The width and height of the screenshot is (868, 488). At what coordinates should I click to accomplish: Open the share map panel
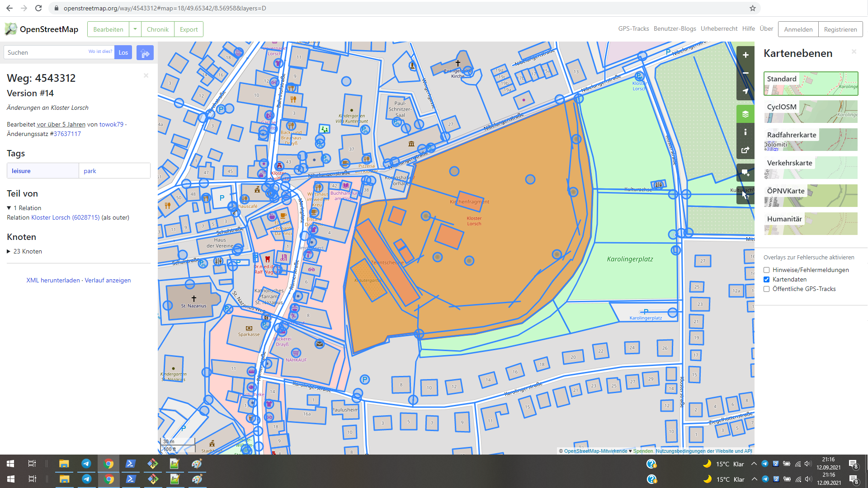(745, 150)
